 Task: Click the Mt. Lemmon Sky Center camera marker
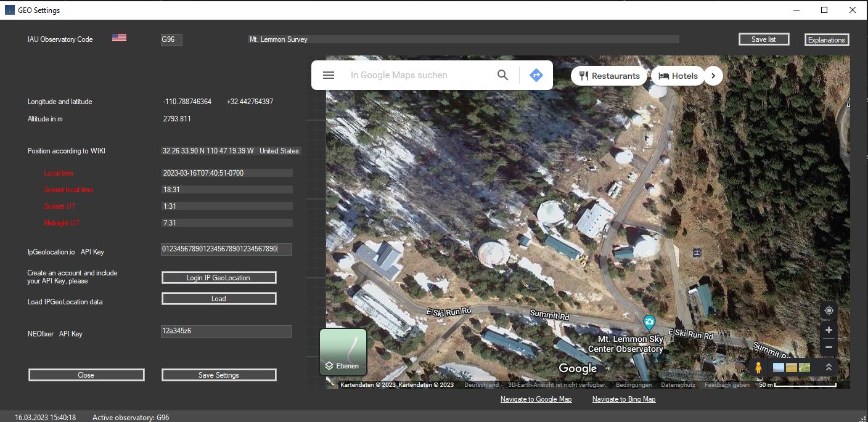point(649,322)
